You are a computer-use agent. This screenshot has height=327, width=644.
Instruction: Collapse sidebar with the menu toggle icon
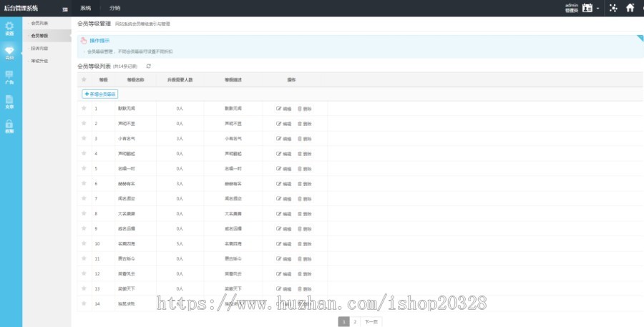[65, 9]
